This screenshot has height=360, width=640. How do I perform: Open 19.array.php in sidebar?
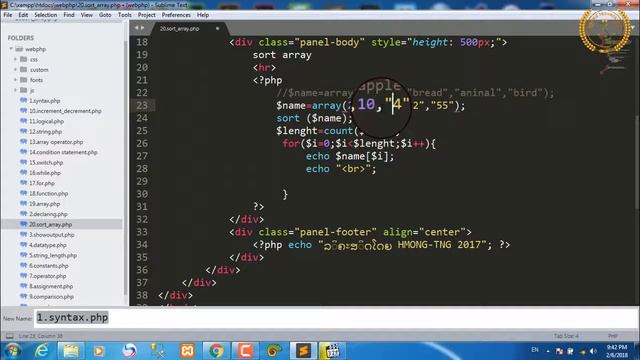point(44,204)
